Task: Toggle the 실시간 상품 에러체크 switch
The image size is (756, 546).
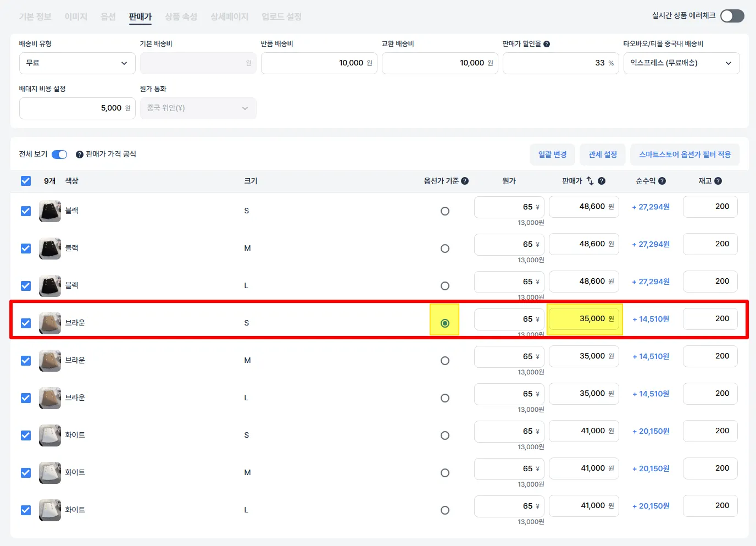Action: click(732, 16)
